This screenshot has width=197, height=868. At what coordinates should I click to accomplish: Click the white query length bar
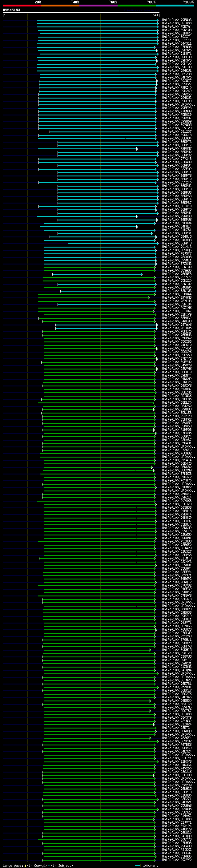(81, 13)
